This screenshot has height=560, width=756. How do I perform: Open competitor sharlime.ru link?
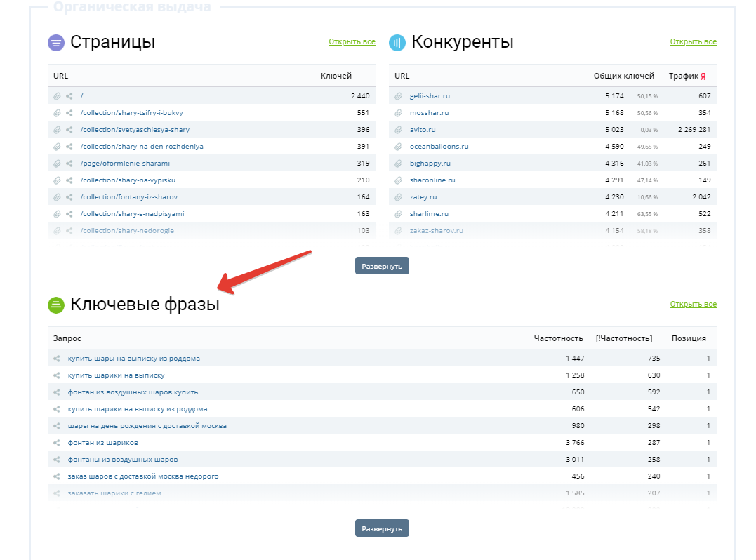429,214
